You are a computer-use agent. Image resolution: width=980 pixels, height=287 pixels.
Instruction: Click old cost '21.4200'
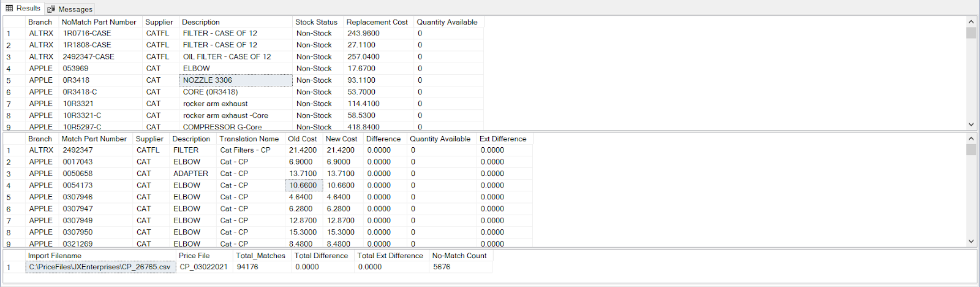(x=304, y=150)
